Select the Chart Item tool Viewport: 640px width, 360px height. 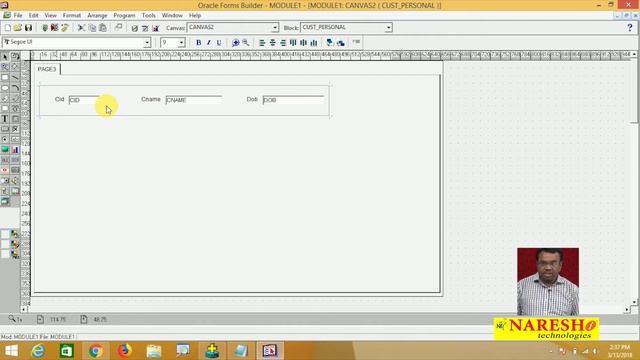pos(15,150)
